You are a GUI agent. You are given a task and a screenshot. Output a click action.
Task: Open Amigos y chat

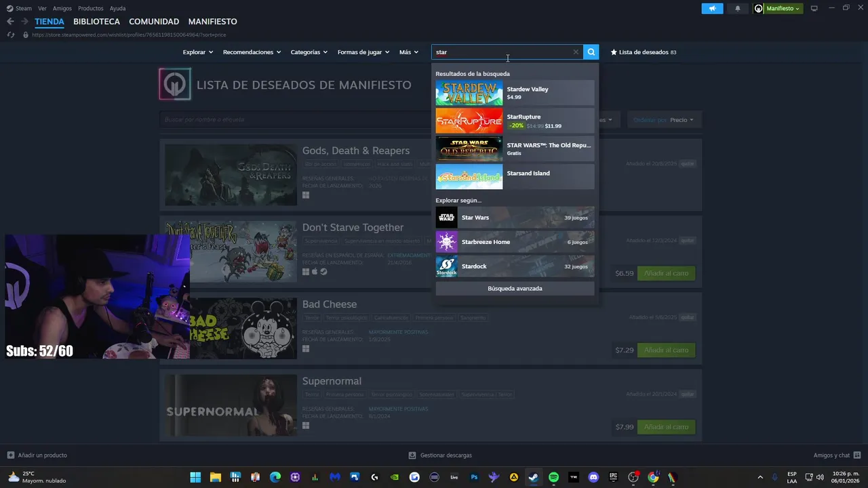coord(837,455)
